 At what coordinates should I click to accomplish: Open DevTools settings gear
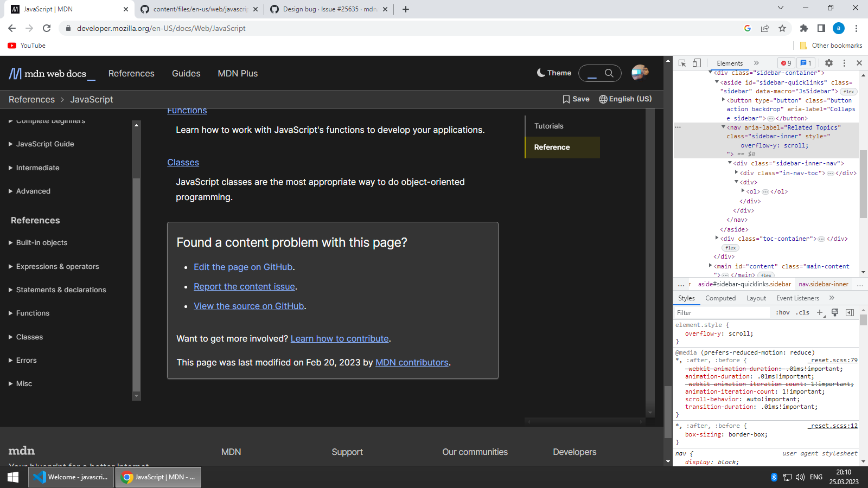tap(829, 63)
